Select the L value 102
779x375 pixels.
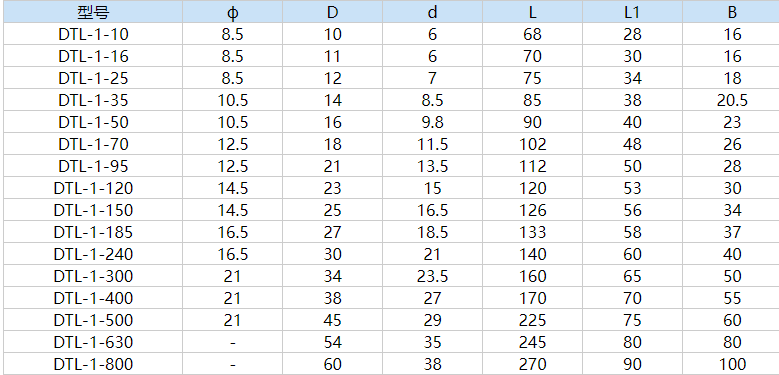532,144
